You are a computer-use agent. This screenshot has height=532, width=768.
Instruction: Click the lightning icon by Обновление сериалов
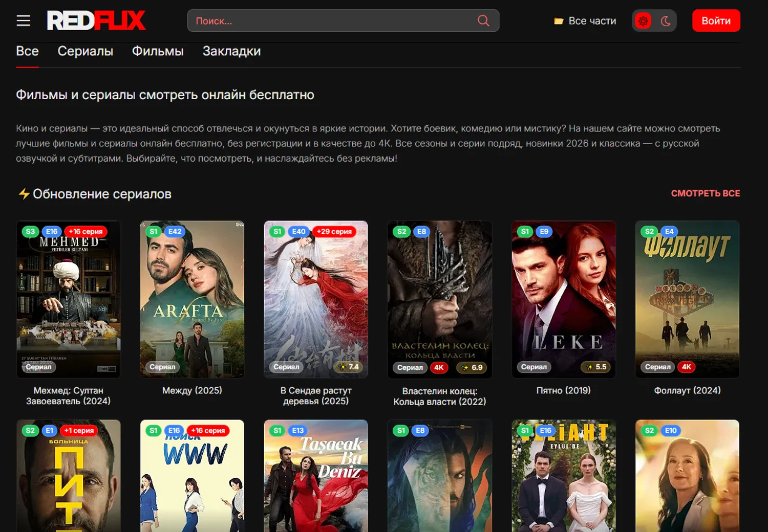pos(24,193)
